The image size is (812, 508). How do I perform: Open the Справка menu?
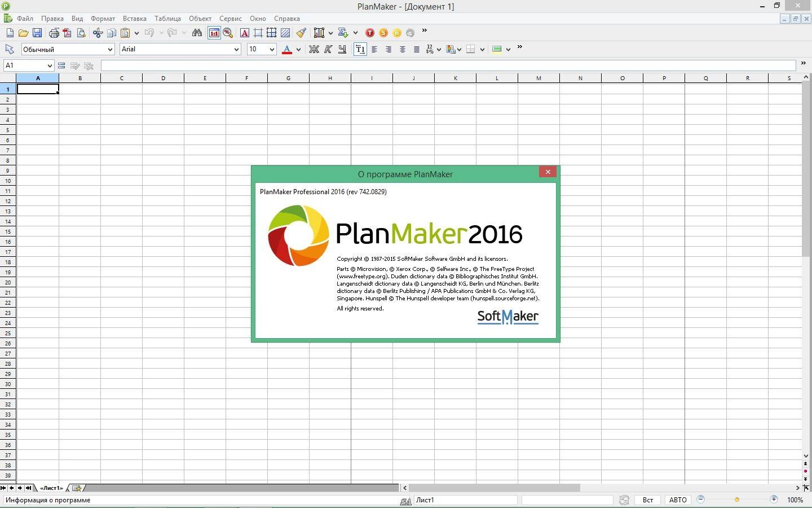[x=286, y=19]
